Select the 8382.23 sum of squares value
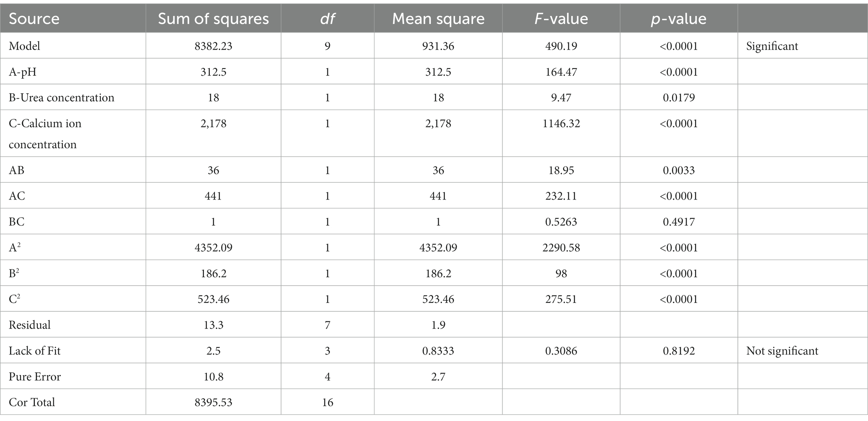The image size is (868, 421). pos(213,46)
